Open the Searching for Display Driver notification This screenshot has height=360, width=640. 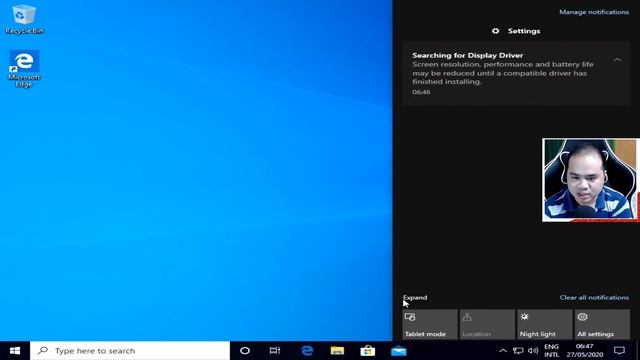point(516,73)
